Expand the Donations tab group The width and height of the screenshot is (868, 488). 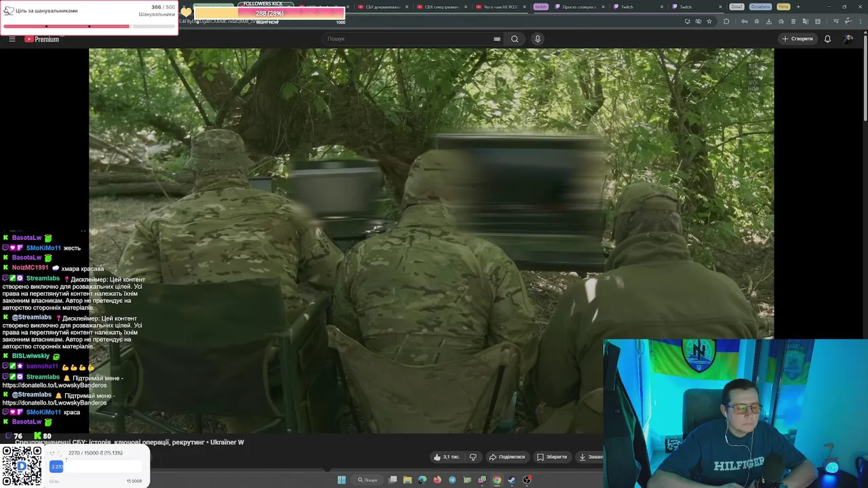[x=760, y=7]
